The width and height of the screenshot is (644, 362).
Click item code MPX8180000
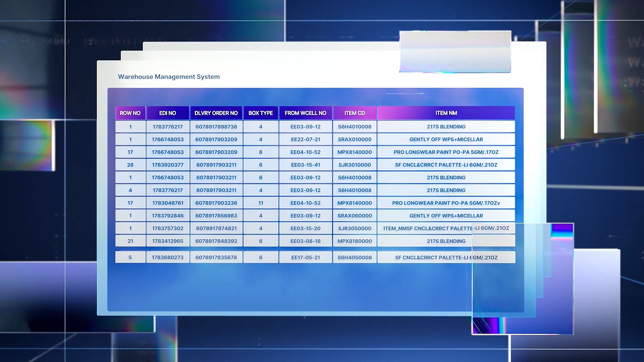click(x=355, y=241)
